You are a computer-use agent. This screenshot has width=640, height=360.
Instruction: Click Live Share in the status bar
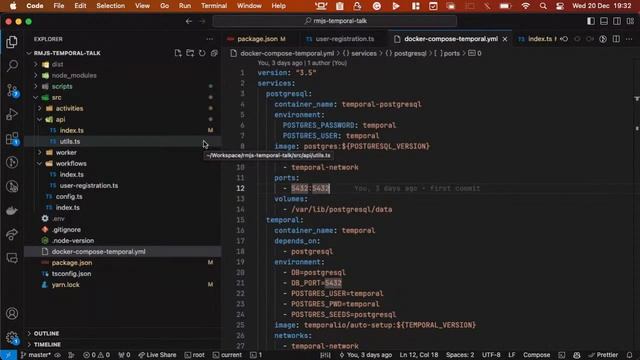click(x=158, y=355)
